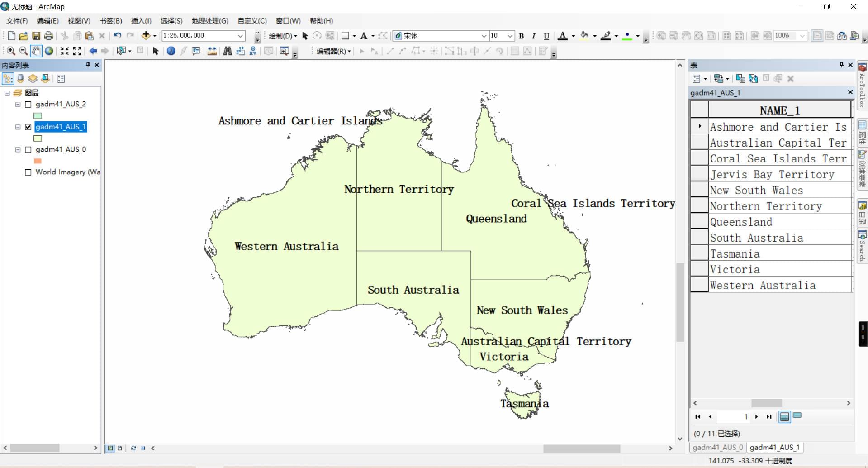Open the ArcToolbox side tab
The height and width of the screenshot is (468, 868).
(x=862, y=86)
